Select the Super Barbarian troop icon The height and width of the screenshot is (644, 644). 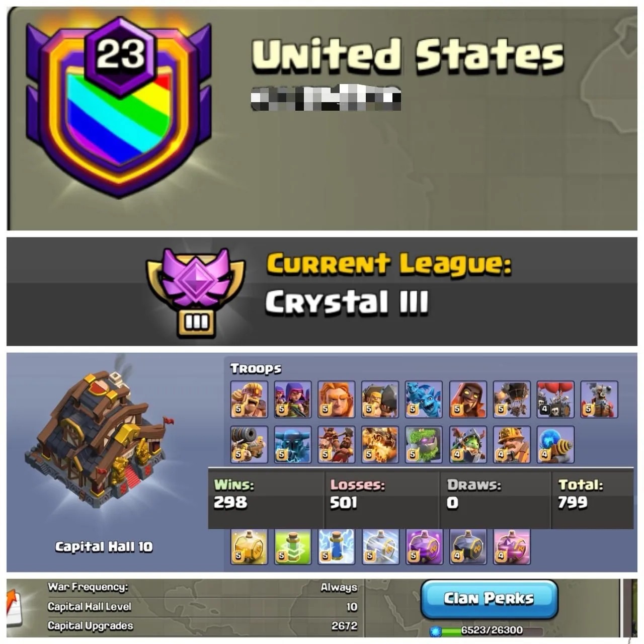pos(249,399)
